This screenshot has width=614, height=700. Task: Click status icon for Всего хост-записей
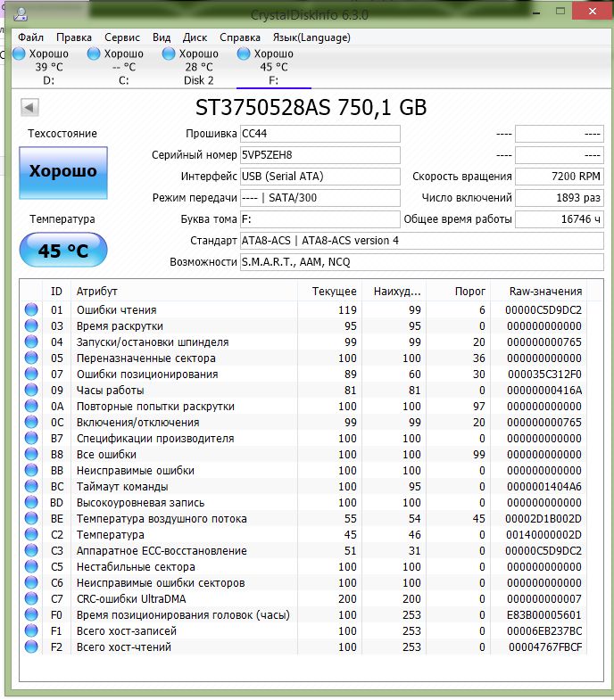click(31, 630)
